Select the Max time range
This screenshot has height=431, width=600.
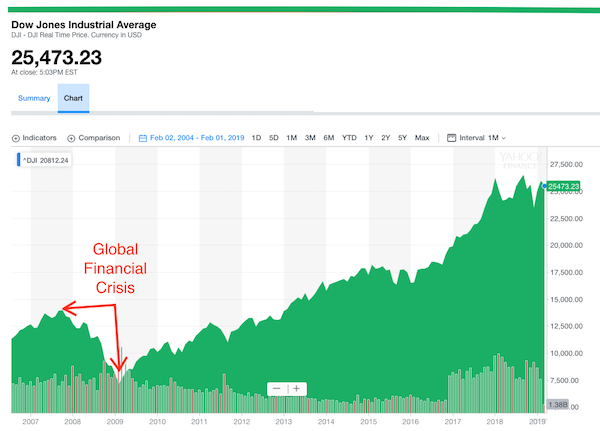click(x=422, y=138)
